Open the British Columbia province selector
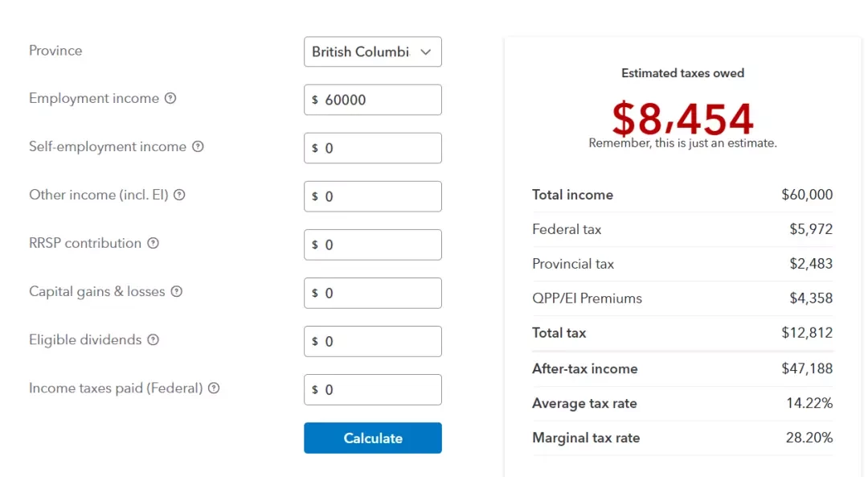 point(373,51)
